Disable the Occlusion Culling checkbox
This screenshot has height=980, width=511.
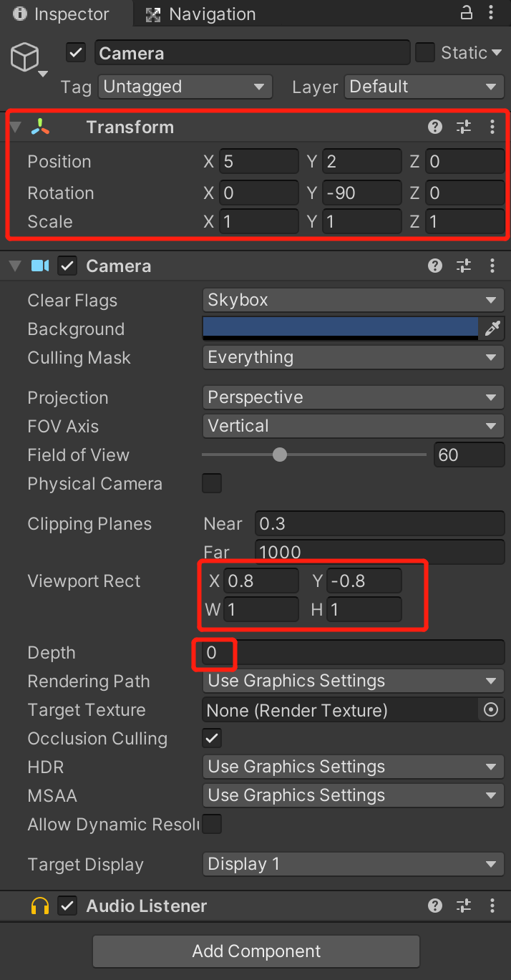tap(212, 738)
